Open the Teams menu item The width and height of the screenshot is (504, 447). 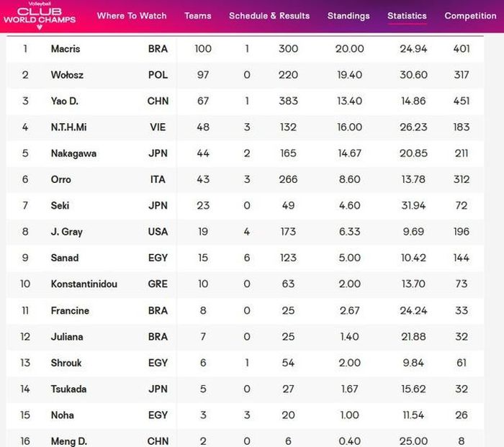[x=198, y=16]
